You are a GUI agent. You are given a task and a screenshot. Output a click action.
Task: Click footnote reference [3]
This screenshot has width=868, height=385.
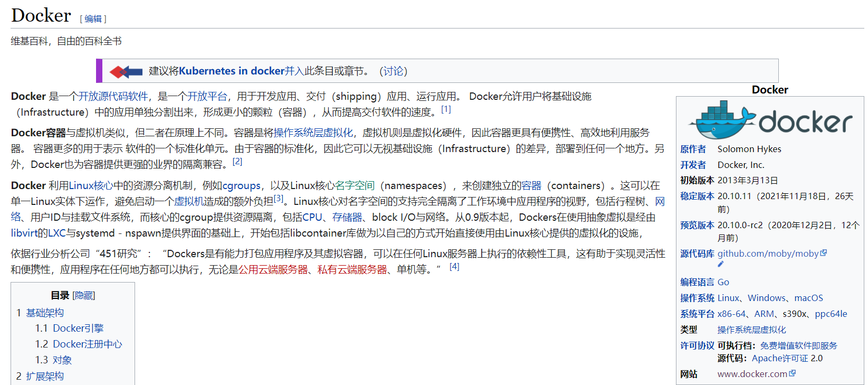[279, 199]
